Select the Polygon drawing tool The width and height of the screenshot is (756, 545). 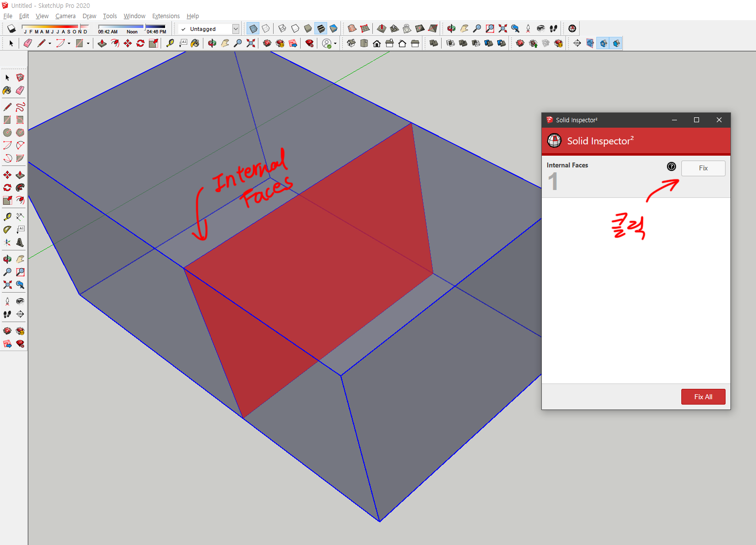pos(20,133)
